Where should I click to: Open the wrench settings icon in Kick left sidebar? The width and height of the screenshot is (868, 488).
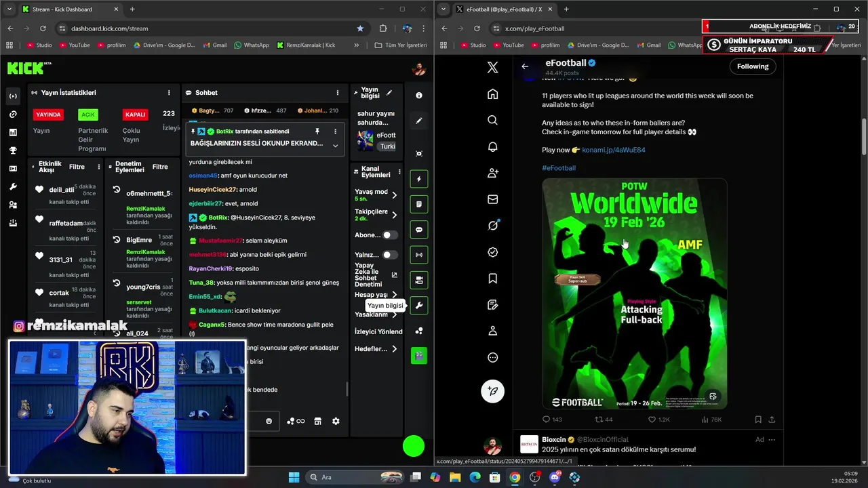click(x=13, y=186)
